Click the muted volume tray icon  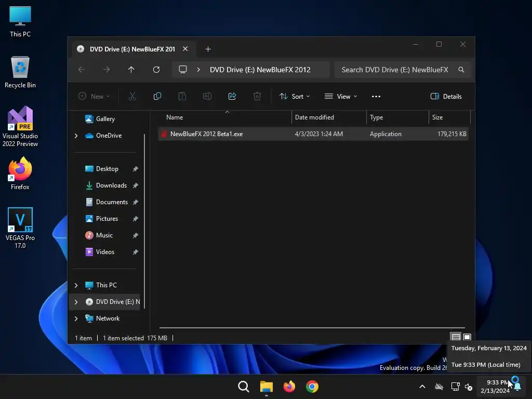[469, 387]
